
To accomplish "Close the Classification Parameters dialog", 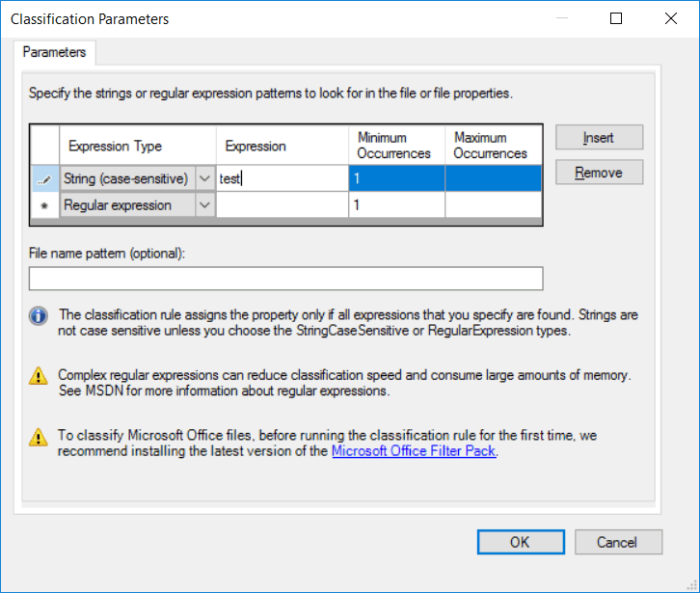I will point(670,18).
